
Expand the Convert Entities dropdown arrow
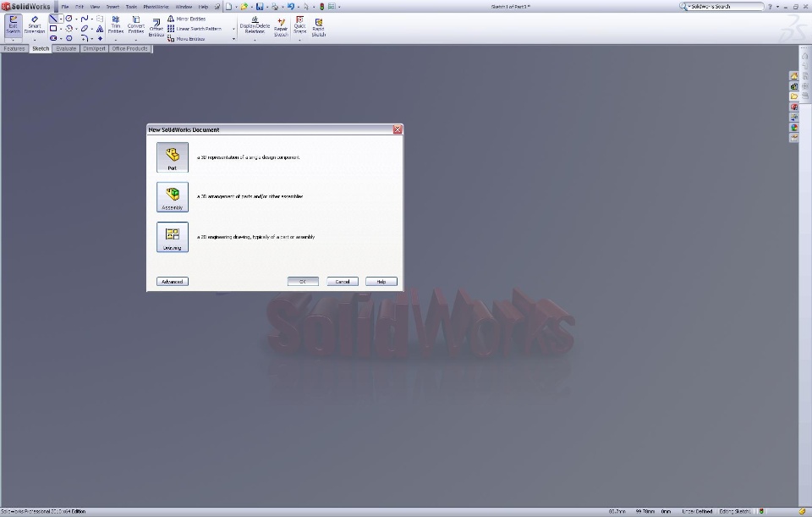[135, 40]
